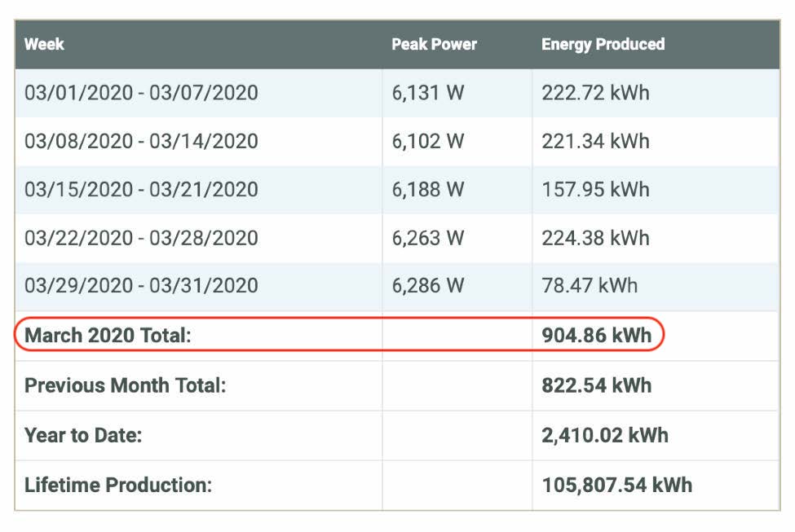Click the Peak Power column header
Image resolution: width=795 pixels, height=532 pixels.
tap(434, 44)
